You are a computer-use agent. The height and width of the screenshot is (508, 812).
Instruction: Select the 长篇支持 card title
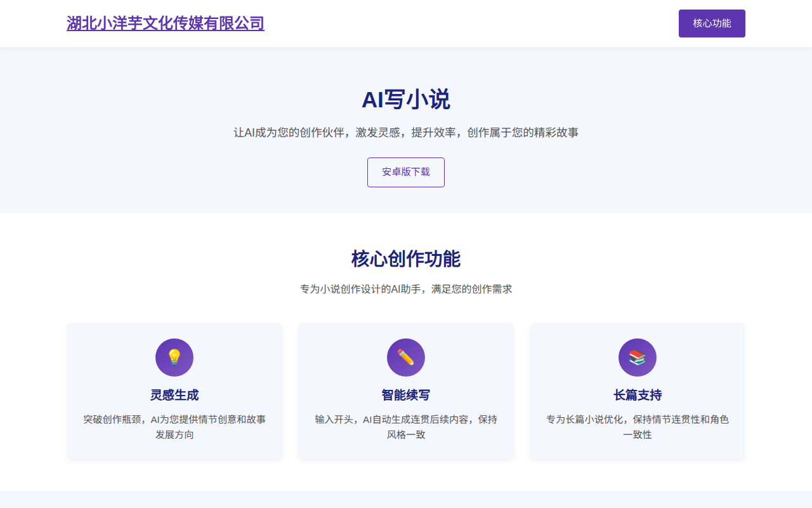(x=638, y=395)
